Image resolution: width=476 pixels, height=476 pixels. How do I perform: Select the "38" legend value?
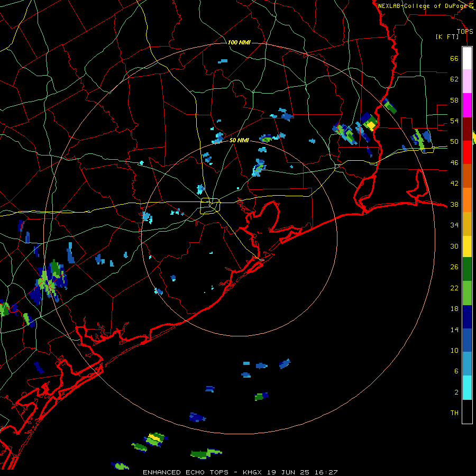click(x=454, y=205)
